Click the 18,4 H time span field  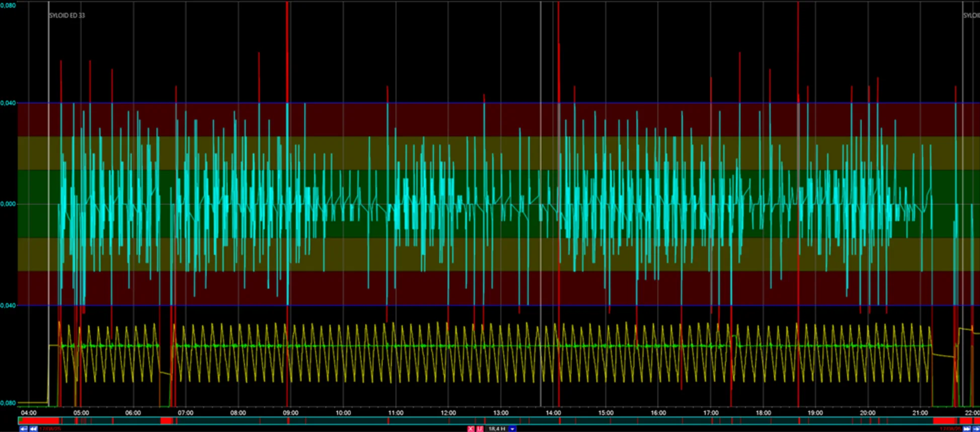(x=497, y=429)
